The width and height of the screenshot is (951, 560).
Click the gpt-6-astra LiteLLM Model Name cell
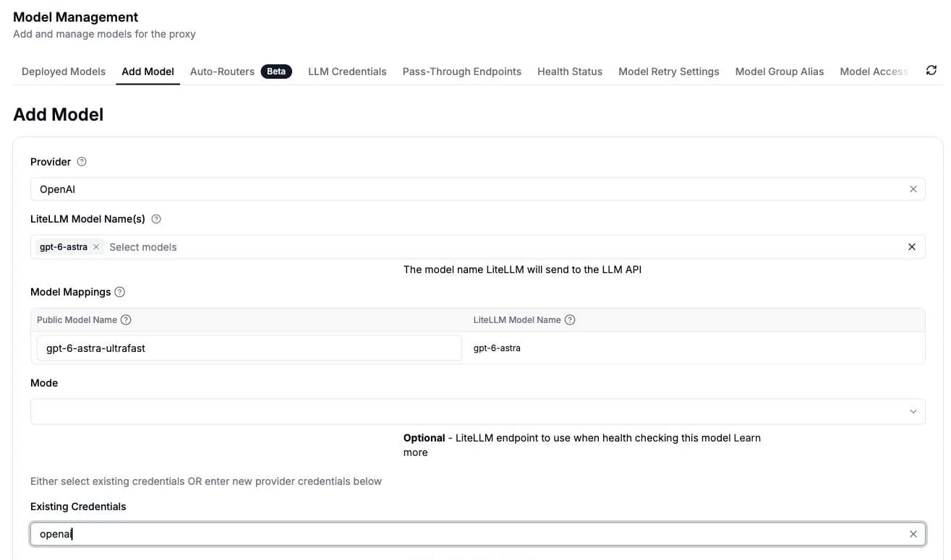pyautogui.click(x=497, y=348)
